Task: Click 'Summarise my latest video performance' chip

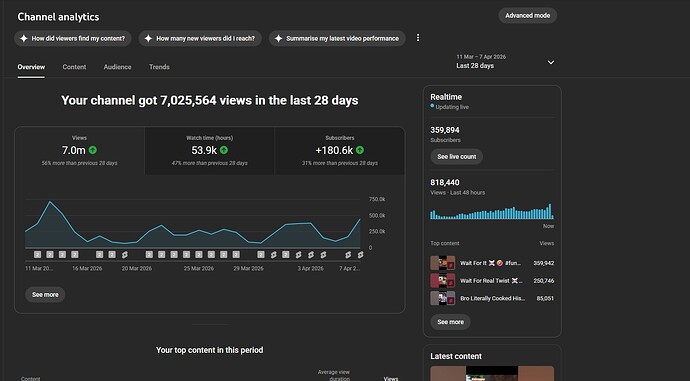Action: pyautogui.click(x=337, y=38)
